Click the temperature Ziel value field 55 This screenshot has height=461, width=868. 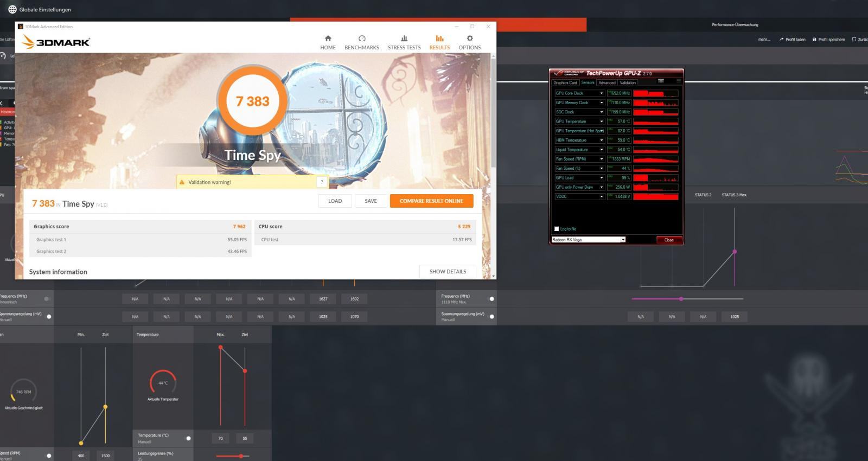click(245, 438)
